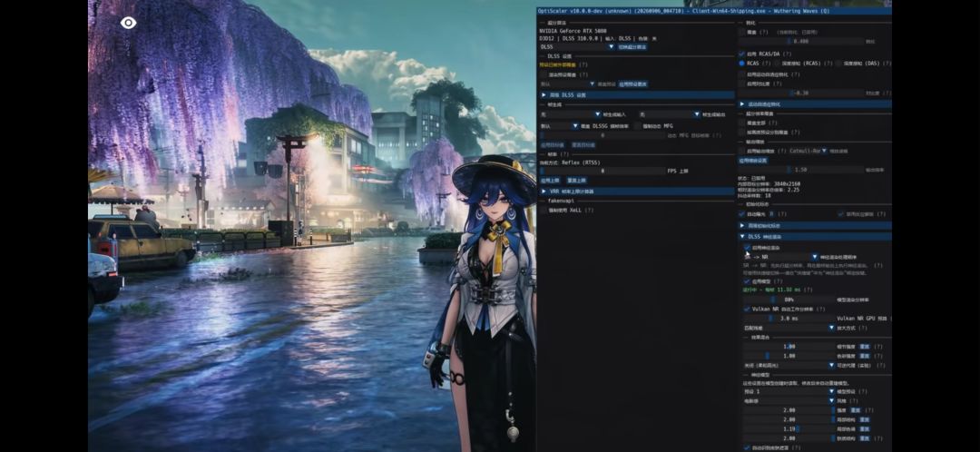Click first button under the FPS limit slider

550,180
